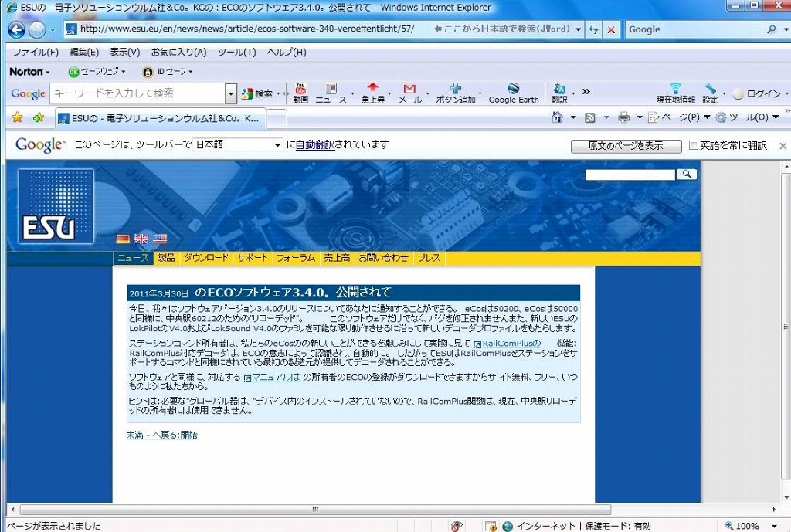Show more Google toolbar buttons chevron
The image size is (791, 532).
coord(586,91)
